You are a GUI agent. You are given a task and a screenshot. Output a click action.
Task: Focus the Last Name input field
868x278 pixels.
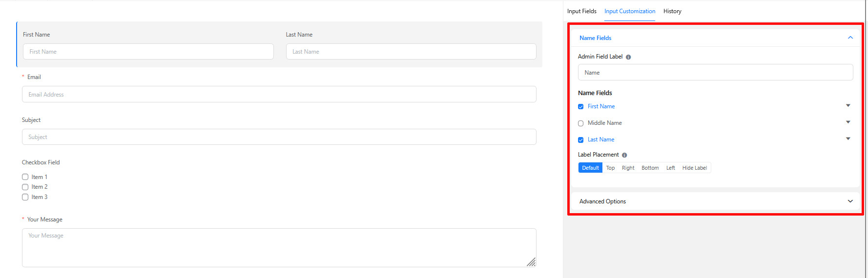[411, 52]
